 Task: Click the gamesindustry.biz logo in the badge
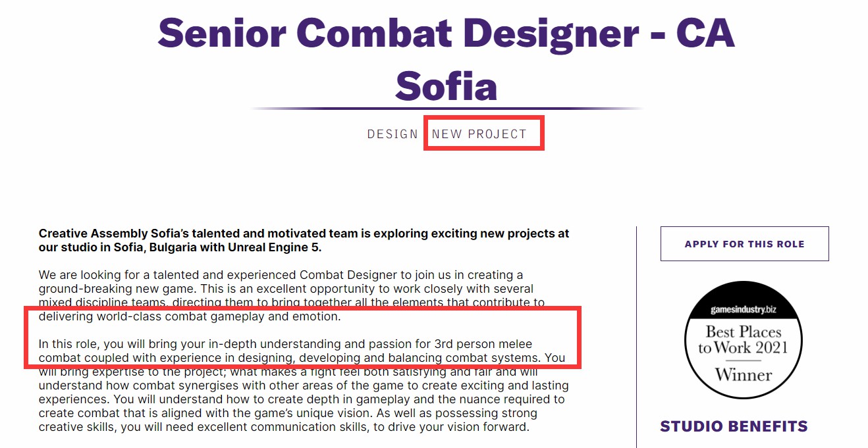tap(743, 310)
